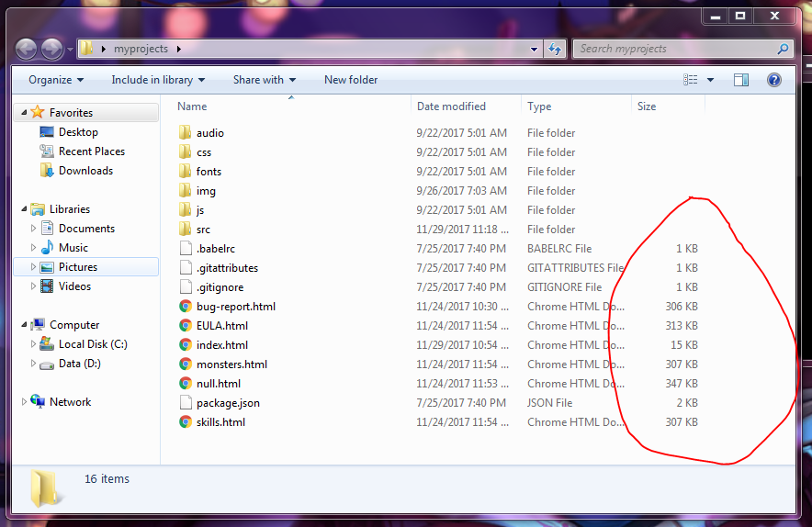Open the Share with menu
Viewport: 812px width, 527px height.
click(x=265, y=80)
